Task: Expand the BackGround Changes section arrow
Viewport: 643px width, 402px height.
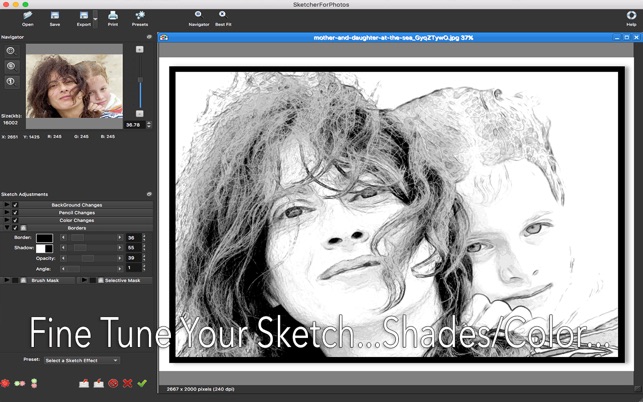Action: pos(6,205)
